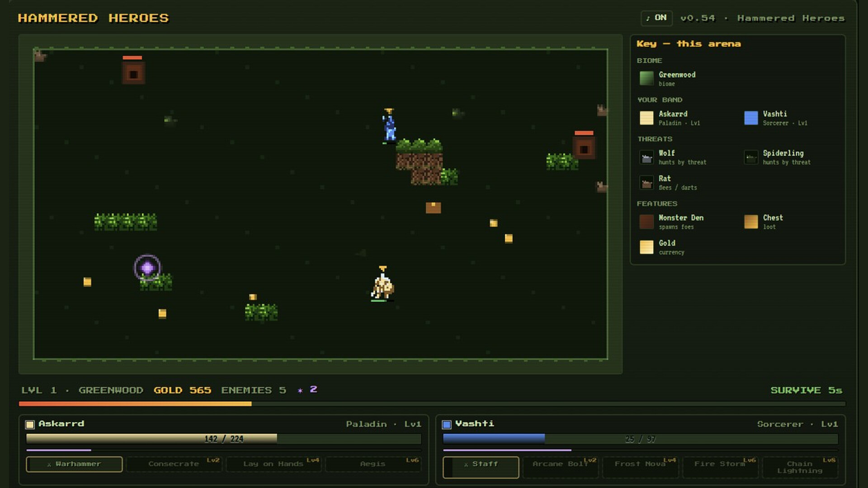Click the Wolf threat icon in the key
The width and height of the screenshot is (868, 488).
pyautogui.click(x=646, y=157)
